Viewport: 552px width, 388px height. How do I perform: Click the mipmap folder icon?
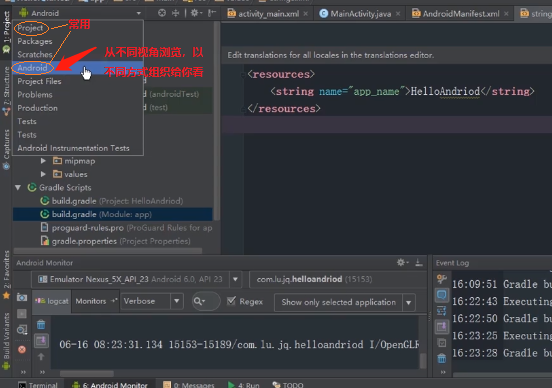[57, 161]
